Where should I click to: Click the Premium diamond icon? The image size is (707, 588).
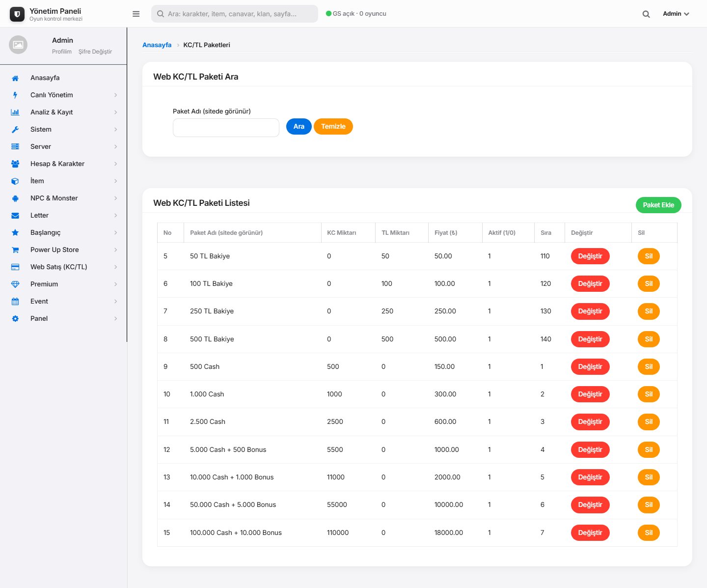(15, 284)
